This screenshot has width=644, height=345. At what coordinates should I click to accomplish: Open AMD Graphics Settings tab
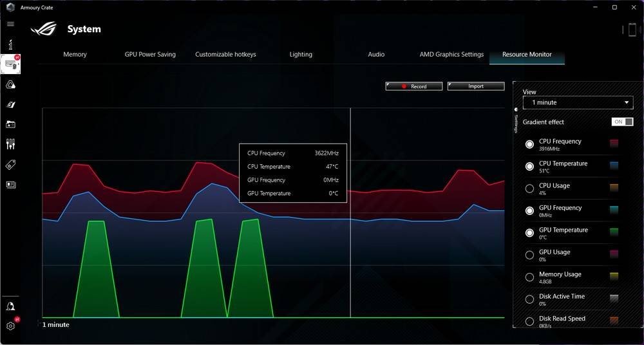pos(451,54)
